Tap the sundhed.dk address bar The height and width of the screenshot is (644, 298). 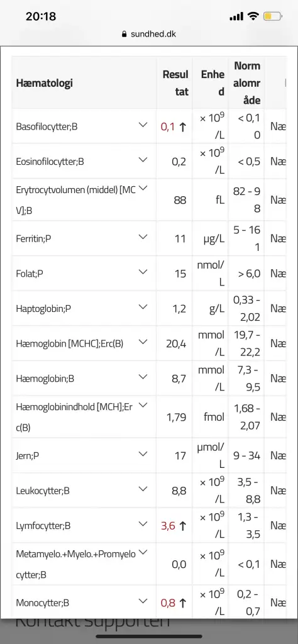point(149,34)
